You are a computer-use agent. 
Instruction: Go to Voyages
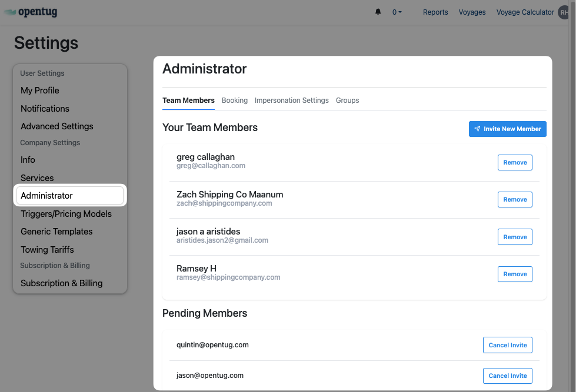click(472, 12)
